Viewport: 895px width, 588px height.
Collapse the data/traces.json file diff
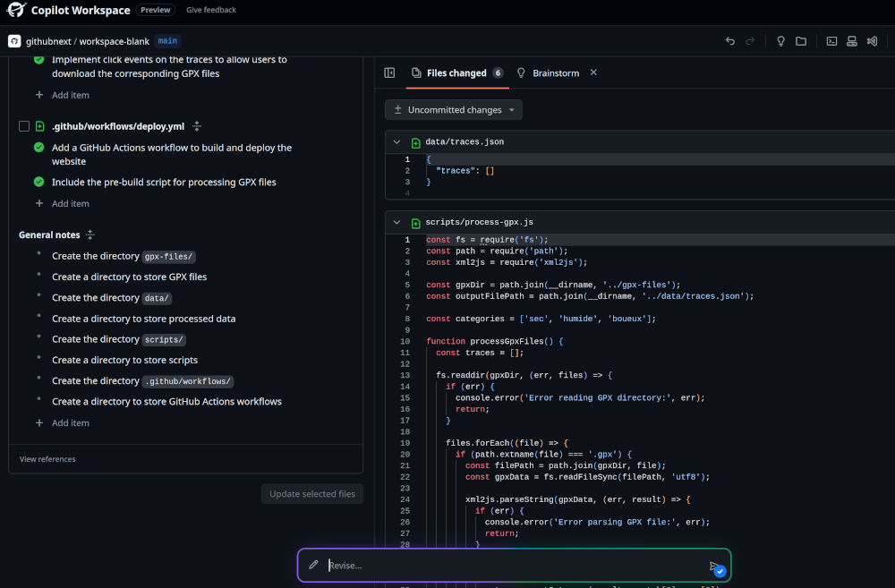click(396, 141)
